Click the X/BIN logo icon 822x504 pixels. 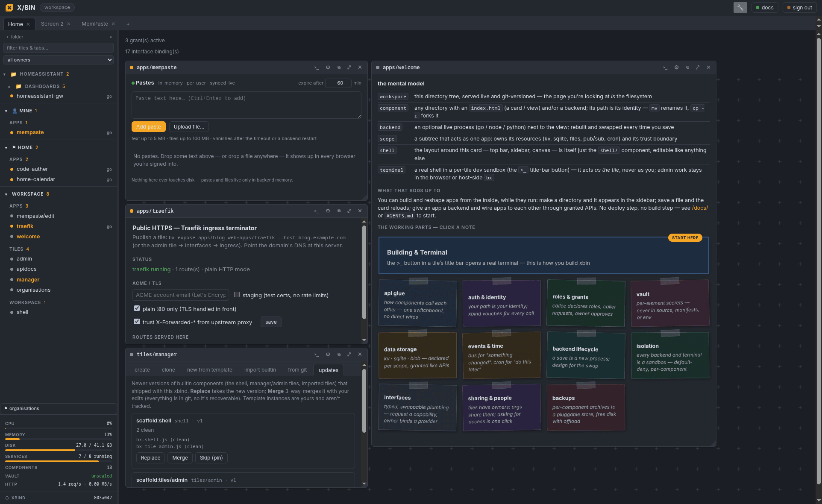point(9,7)
